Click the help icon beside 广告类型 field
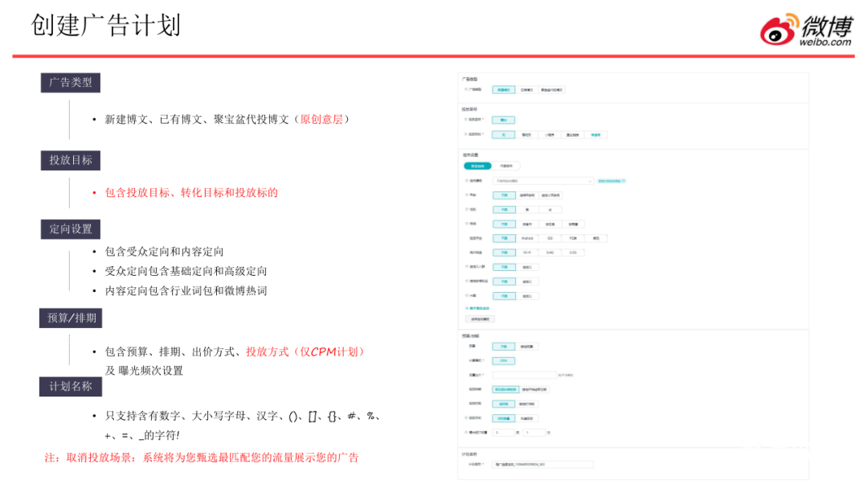Image resolution: width=868 pixels, height=489 pixels. pyautogui.click(x=466, y=90)
